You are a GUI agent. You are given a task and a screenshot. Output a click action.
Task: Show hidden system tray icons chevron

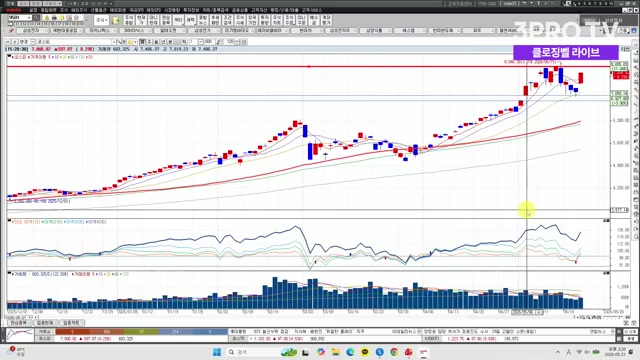558,352
